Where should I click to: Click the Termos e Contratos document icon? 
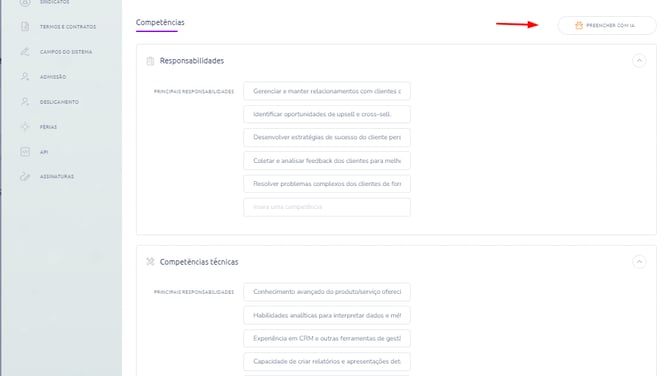25,26
